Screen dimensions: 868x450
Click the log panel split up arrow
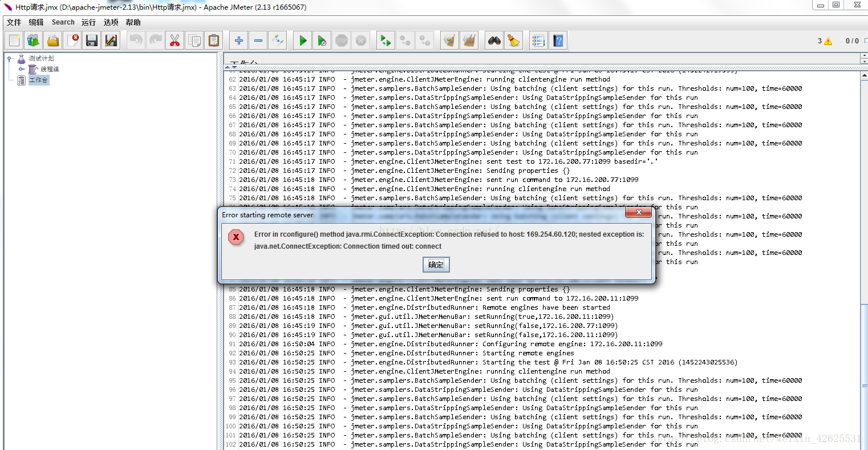pyautogui.click(x=227, y=67)
